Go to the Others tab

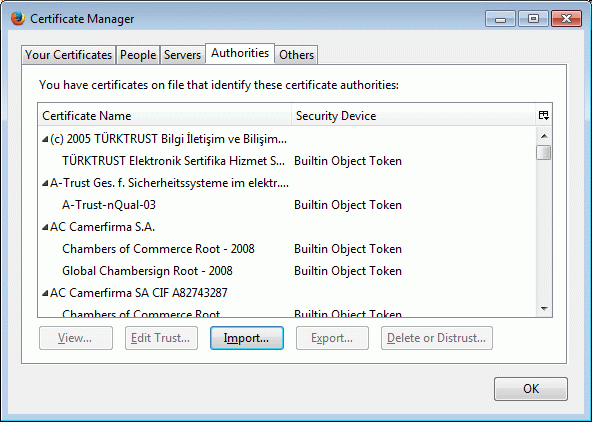click(296, 55)
